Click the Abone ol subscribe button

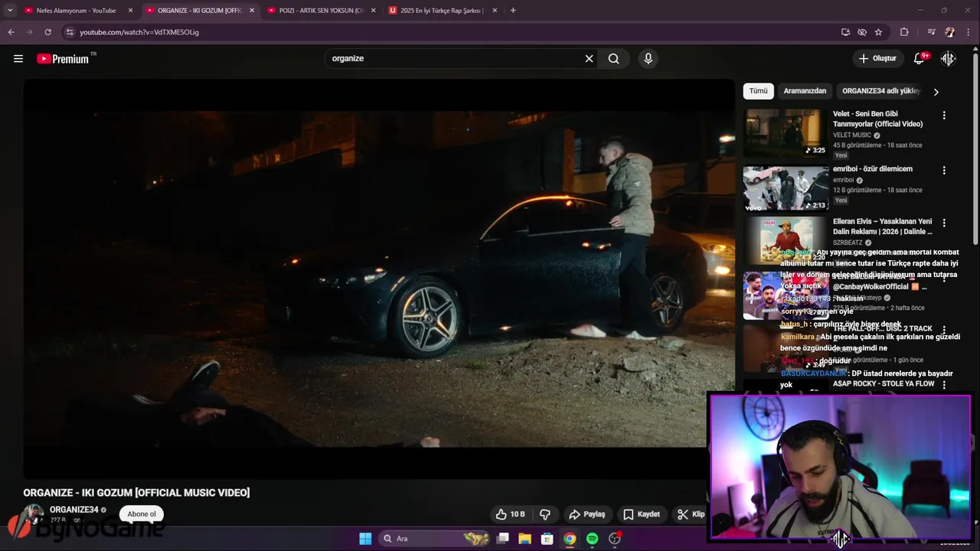coord(142,514)
